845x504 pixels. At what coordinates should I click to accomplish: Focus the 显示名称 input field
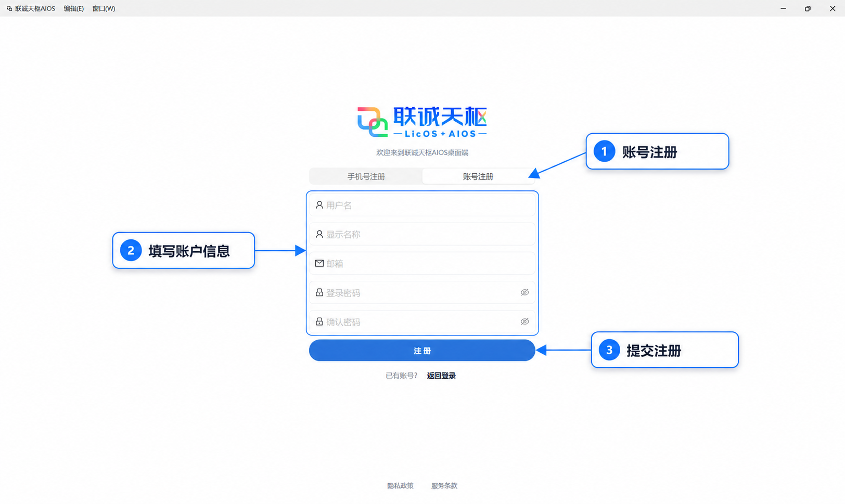pyautogui.click(x=422, y=235)
